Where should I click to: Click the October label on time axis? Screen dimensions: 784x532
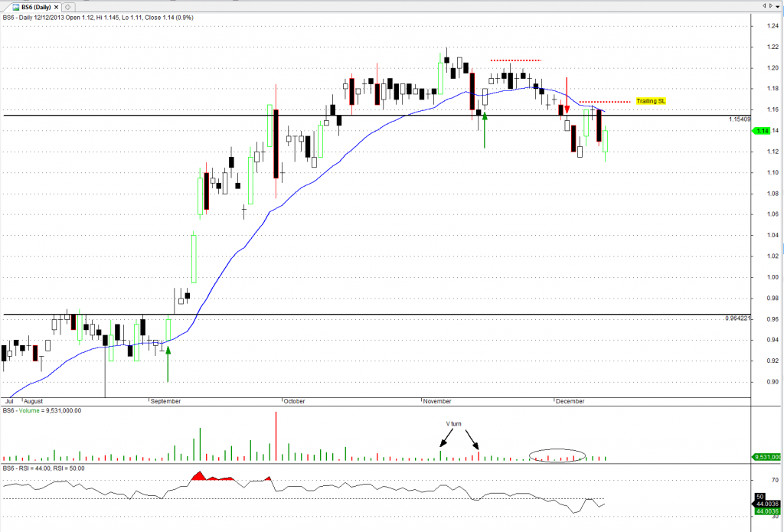point(295,400)
